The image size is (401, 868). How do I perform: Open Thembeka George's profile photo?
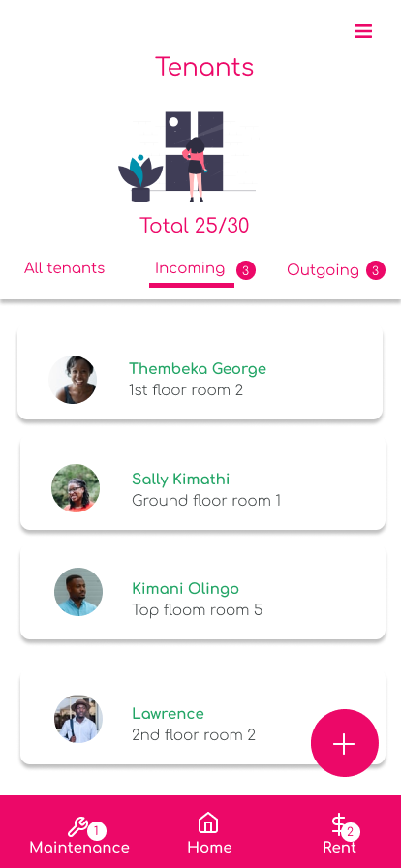[73, 380]
